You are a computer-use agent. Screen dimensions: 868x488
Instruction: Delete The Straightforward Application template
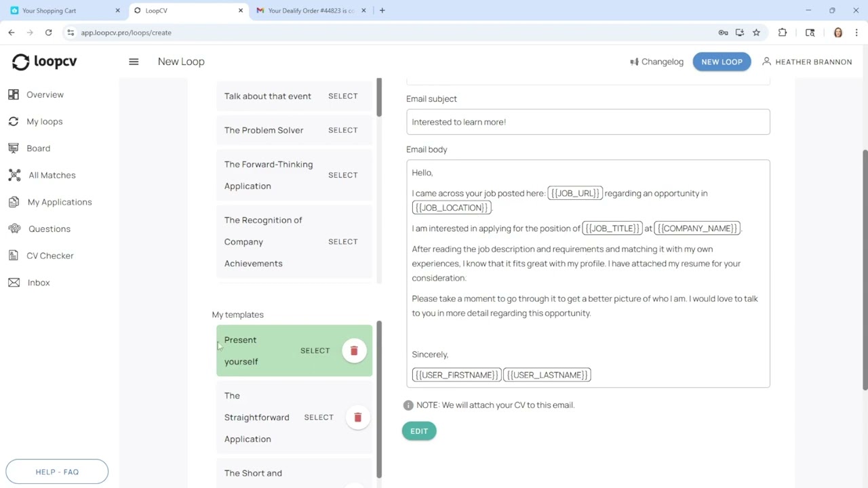358,418
